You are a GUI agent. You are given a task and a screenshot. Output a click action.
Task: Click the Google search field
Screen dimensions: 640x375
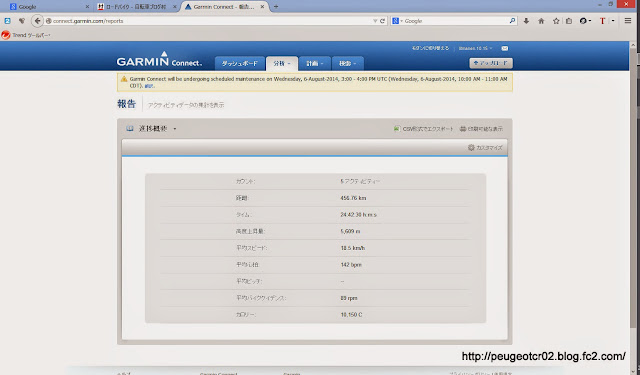click(x=455, y=21)
